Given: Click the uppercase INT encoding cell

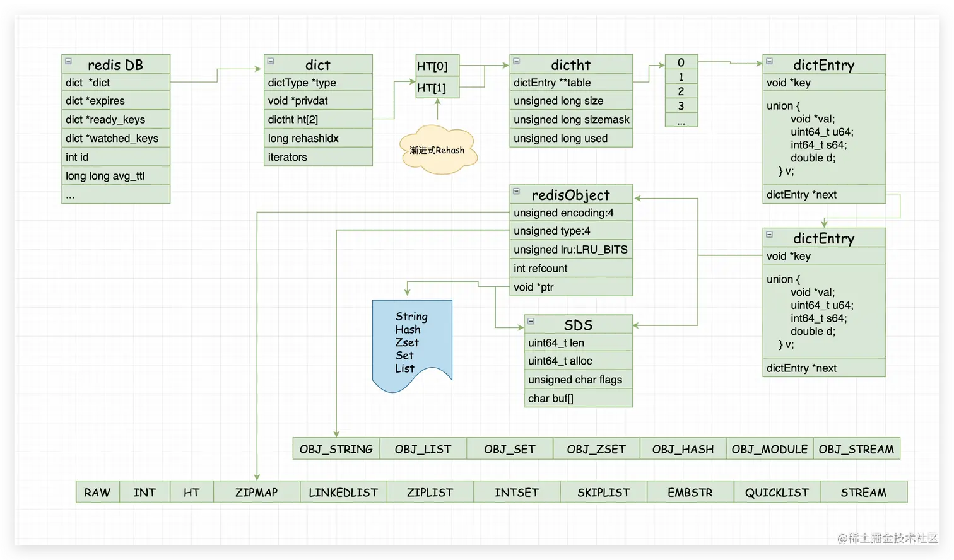Looking at the screenshot, I should [x=144, y=493].
